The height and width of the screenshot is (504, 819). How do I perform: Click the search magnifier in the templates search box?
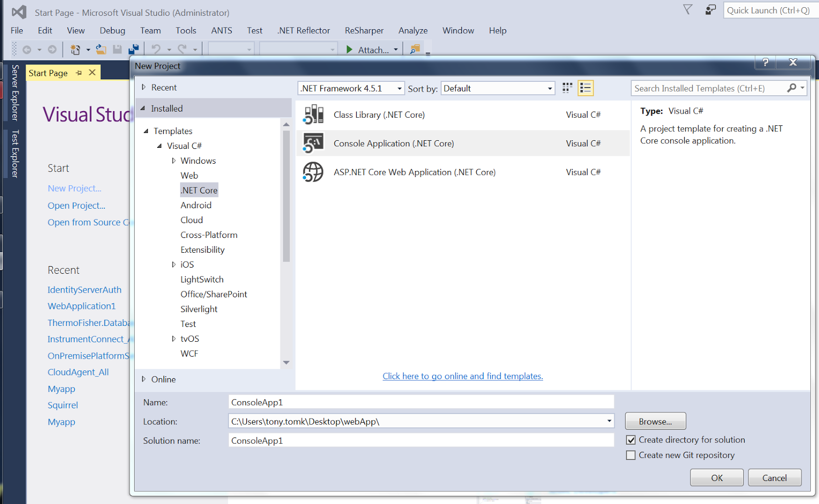pyautogui.click(x=791, y=88)
